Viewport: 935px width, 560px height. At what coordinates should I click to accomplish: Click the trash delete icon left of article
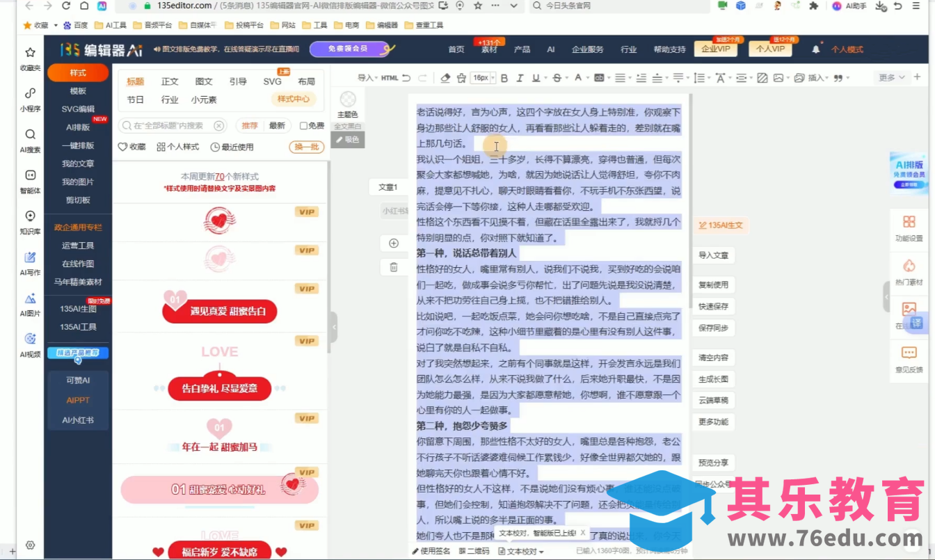click(x=394, y=267)
